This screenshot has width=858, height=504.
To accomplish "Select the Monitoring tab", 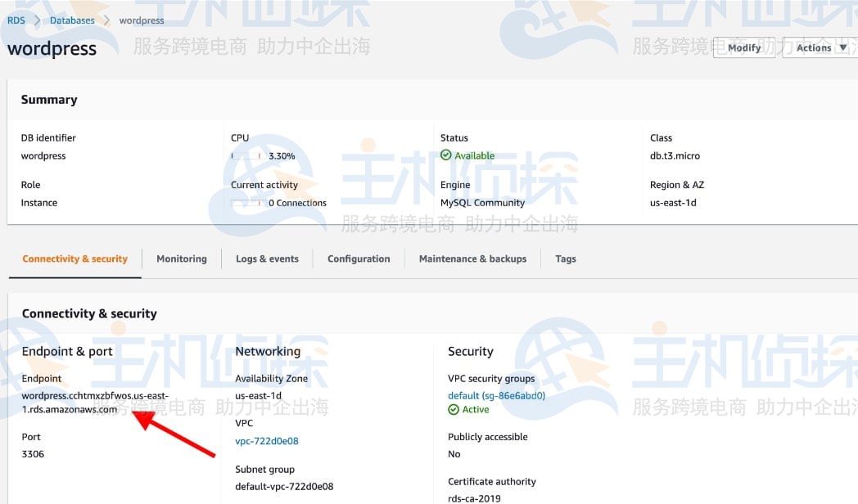I will pyautogui.click(x=181, y=259).
